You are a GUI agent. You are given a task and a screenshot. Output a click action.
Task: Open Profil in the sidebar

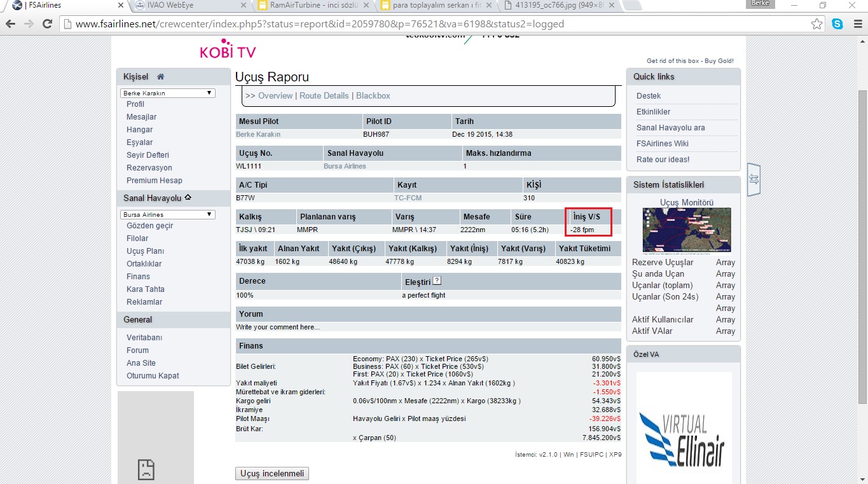coord(135,104)
